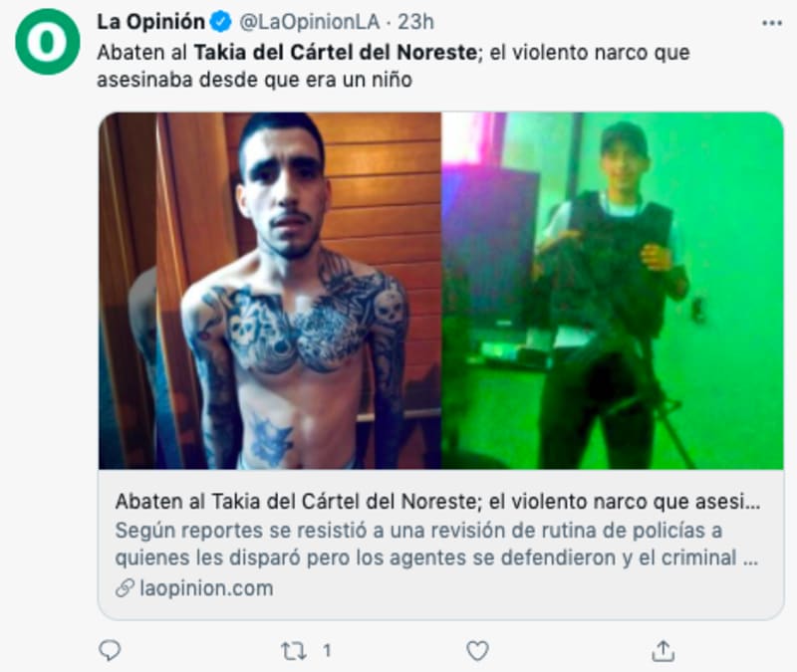The height and width of the screenshot is (672, 797).
Task: Open the La Opinión account name
Action: [151, 22]
